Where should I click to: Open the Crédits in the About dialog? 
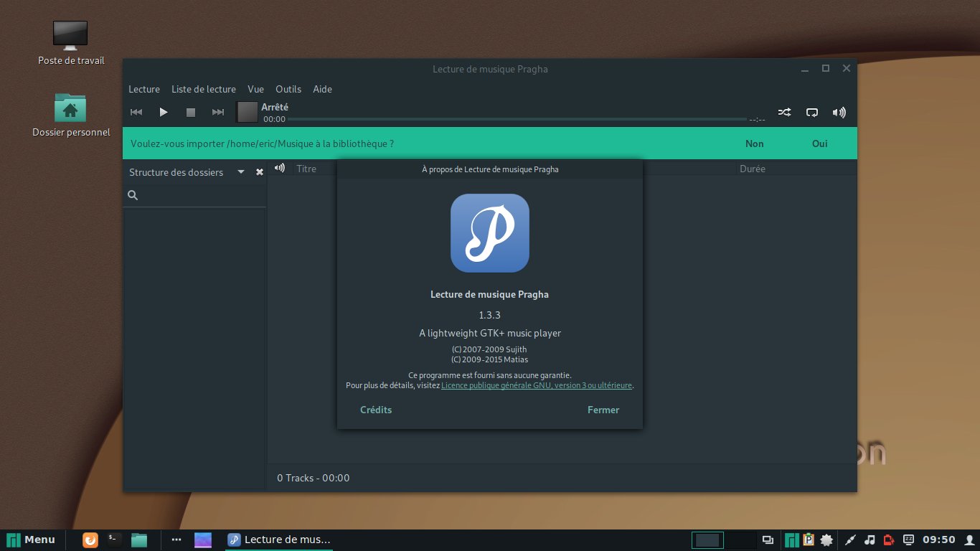point(376,410)
